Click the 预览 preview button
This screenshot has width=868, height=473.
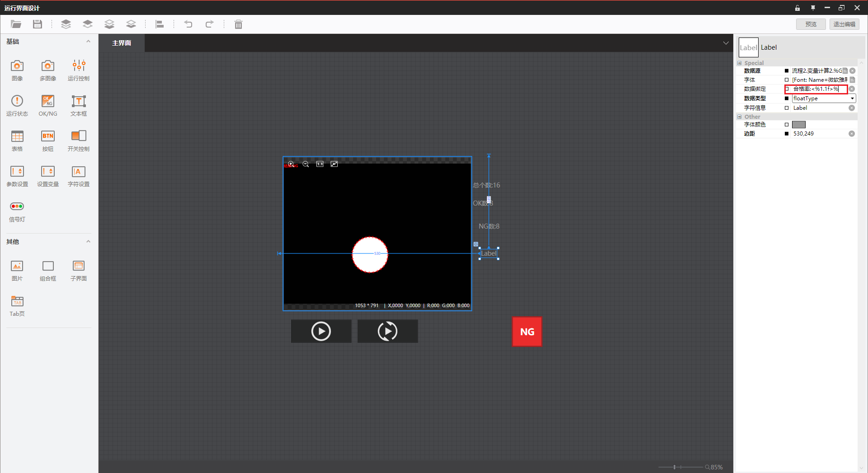pos(811,24)
